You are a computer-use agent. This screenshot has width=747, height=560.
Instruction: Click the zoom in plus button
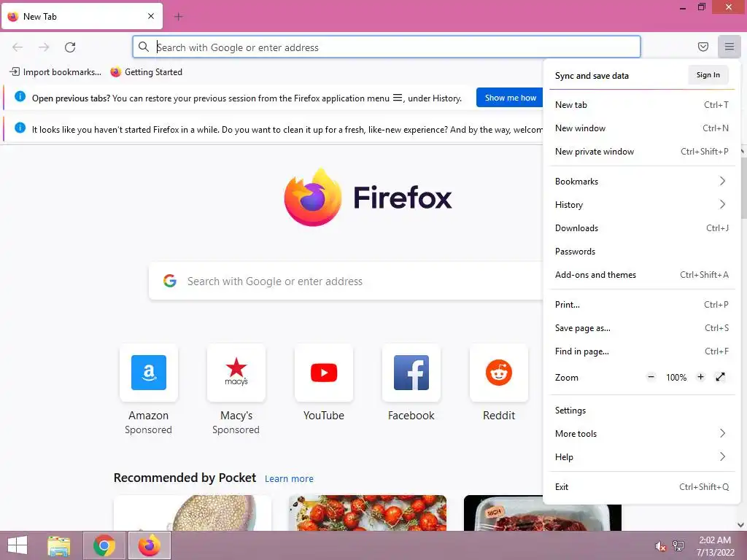click(x=700, y=377)
